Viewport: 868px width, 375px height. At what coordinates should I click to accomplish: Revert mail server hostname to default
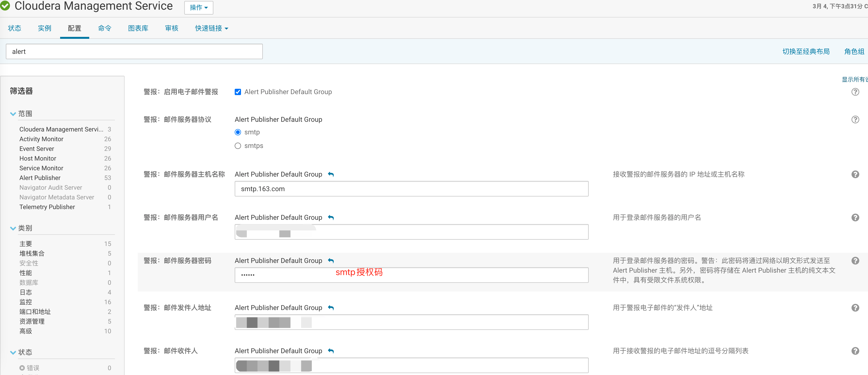click(x=331, y=174)
